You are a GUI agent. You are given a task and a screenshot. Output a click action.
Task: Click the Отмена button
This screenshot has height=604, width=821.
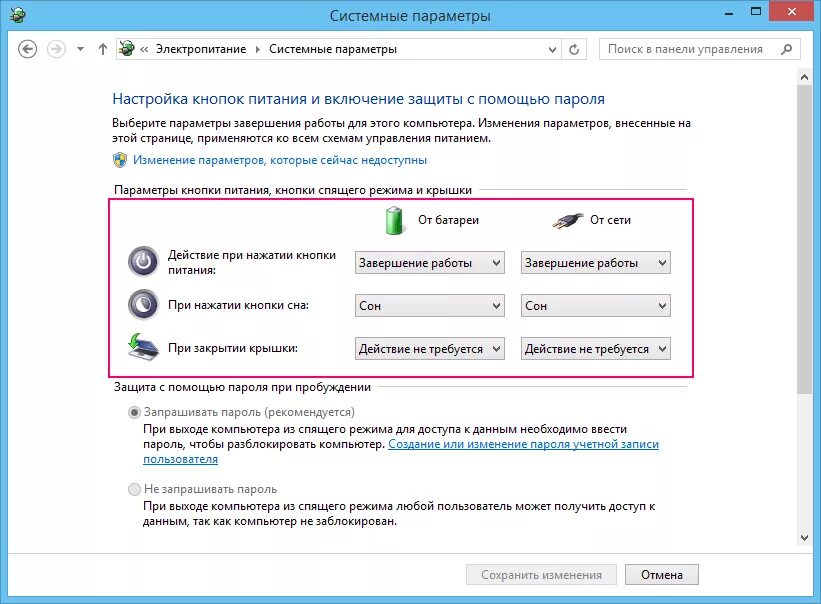click(x=662, y=575)
